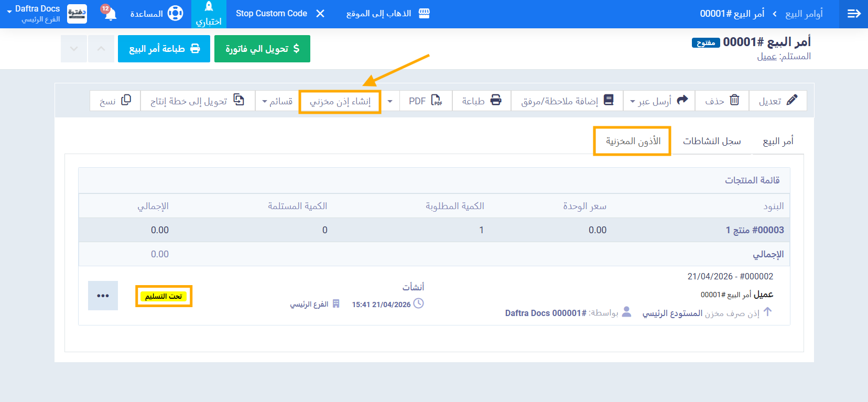
Task: Switch to the أمر البيع tab
Action: pyautogui.click(x=778, y=141)
